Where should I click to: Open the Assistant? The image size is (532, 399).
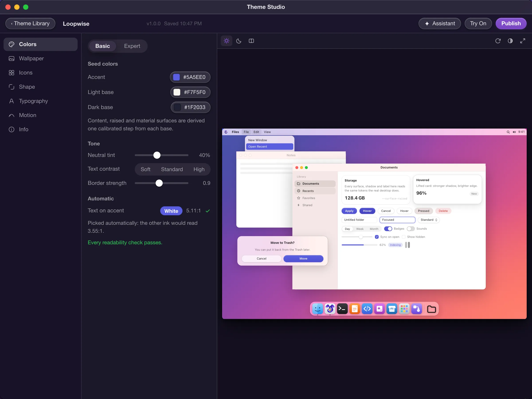pyautogui.click(x=439, y=23)
